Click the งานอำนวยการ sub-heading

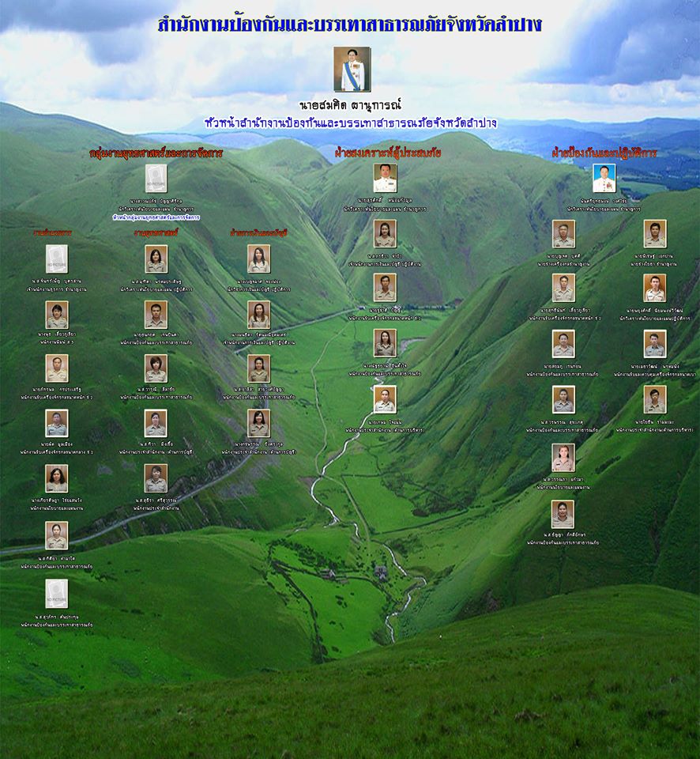click(x=53, y=234)
